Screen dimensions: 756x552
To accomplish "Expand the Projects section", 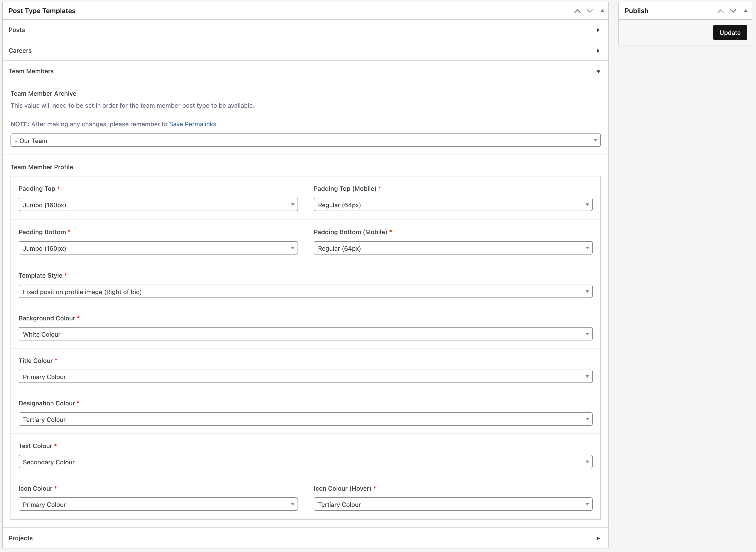I will pos(598,538).
